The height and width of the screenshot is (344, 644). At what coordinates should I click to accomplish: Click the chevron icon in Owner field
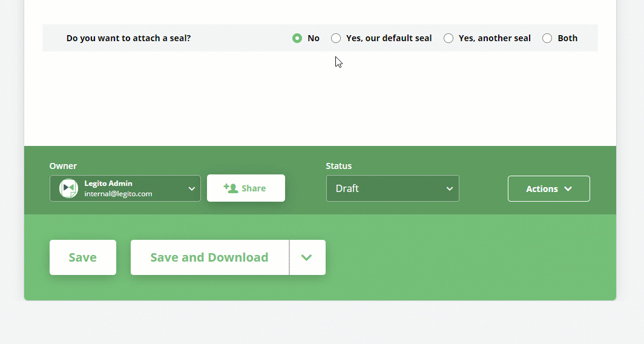[x=191, y=188]
